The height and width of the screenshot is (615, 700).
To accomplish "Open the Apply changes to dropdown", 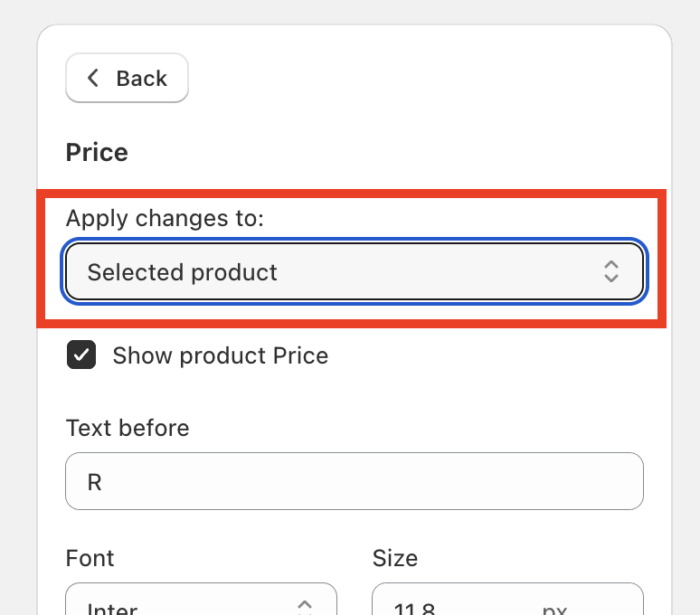I will tap(354, 271).
